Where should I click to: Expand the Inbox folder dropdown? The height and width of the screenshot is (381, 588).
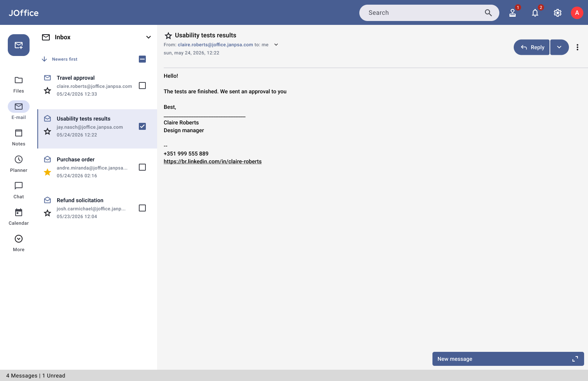149,37
